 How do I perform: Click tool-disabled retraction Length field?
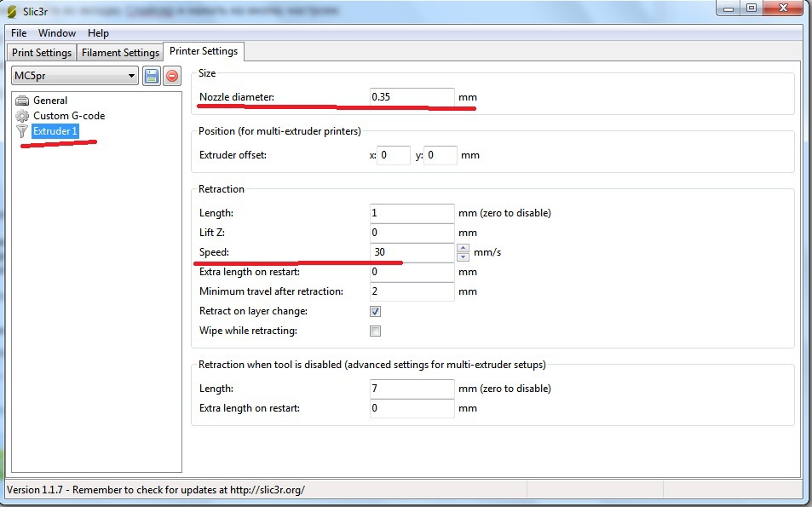point(412,389)
